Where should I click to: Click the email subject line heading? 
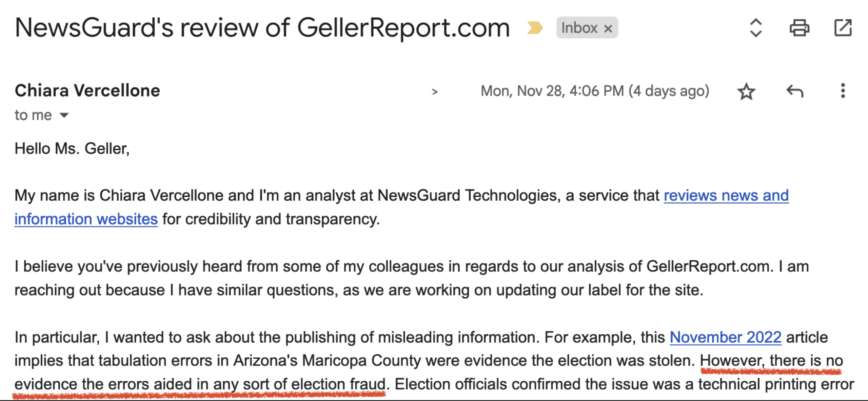[262, 28]
